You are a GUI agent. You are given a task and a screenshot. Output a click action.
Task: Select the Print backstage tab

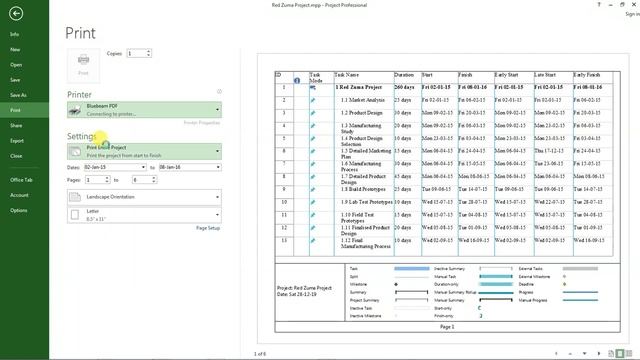click(24, 110)
